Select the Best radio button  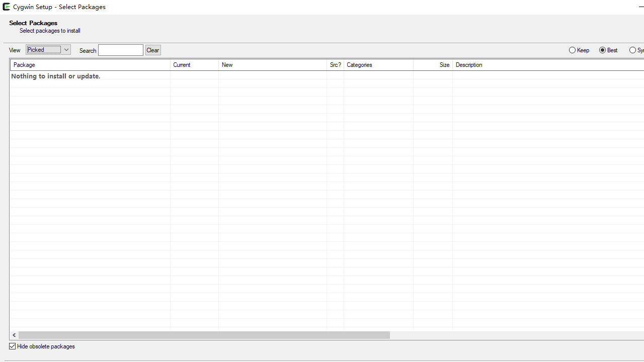pyautogui.click(x=603, y=50)
